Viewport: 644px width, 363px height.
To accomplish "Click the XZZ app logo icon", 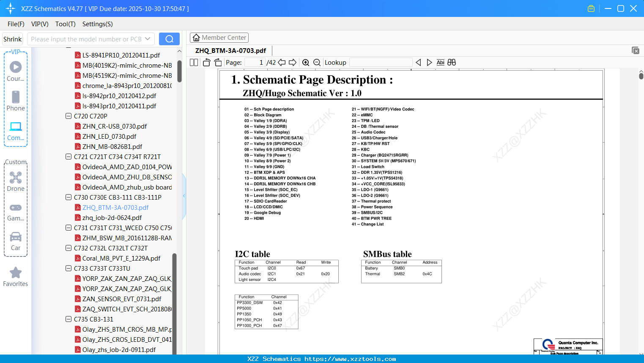I will (x=11, y=8).
